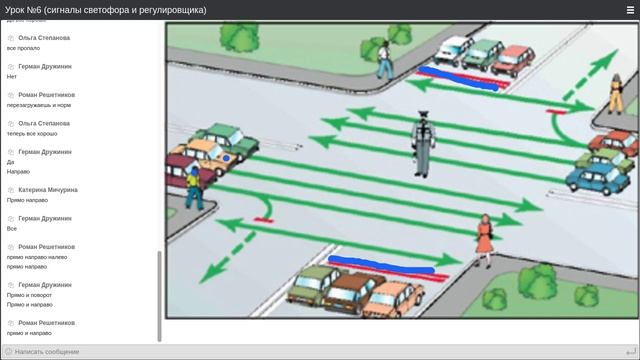640x360 pixels.
Task: Select the message 'все пропало'
Action: click(x=23, y=48)
